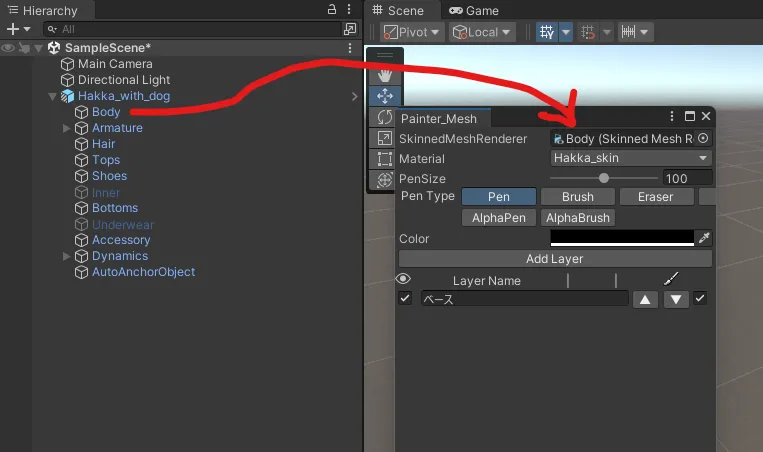
Task: Click the PenSize value field
Action: [x=687, y=179]
